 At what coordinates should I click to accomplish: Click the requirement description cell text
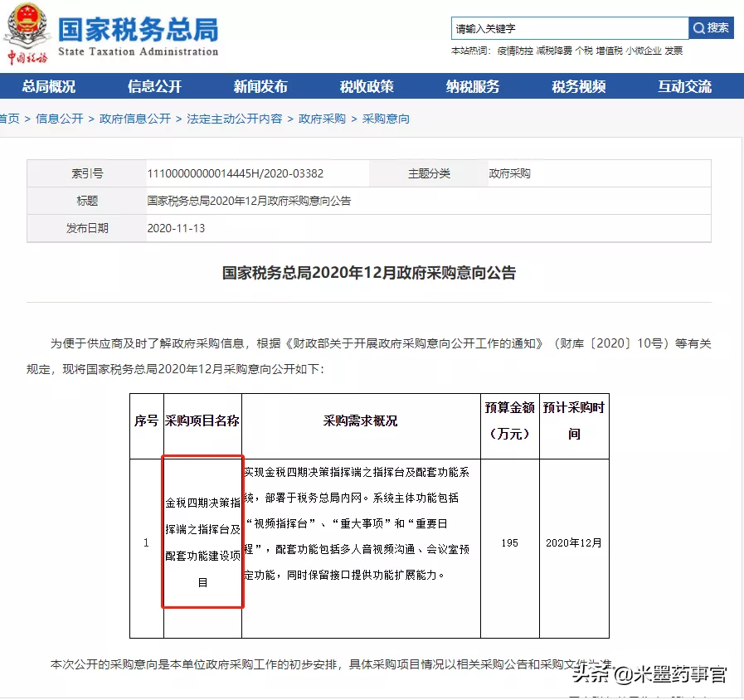click(x=357, y=523)
